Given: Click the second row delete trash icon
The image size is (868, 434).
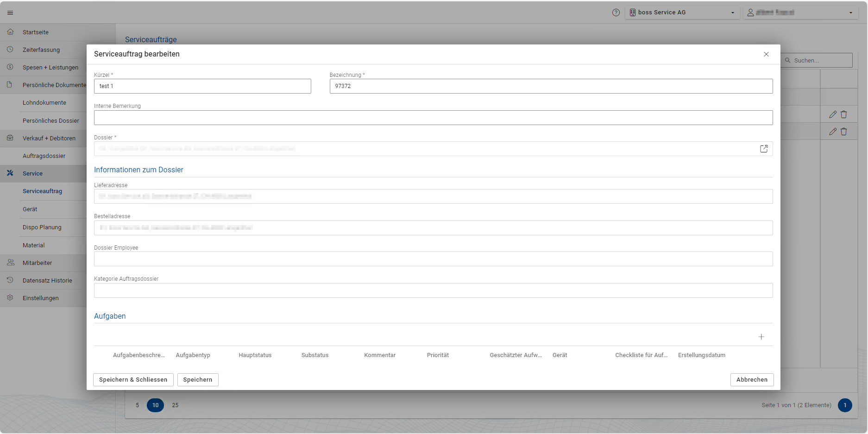Looking at the screenshot, I should [x=844, y=132].
